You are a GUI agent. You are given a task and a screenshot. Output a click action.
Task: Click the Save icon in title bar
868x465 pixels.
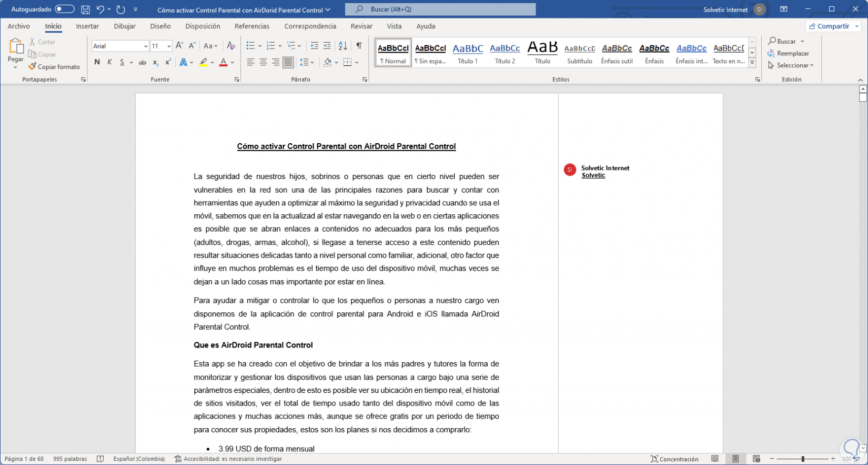pyautogui.click(x=85, y=9)
